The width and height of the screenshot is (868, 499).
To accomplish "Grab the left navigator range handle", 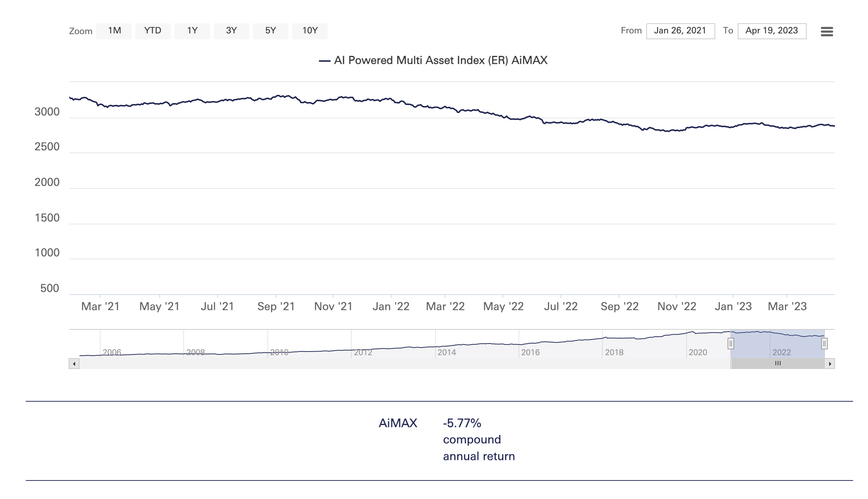I will [730, 343].
